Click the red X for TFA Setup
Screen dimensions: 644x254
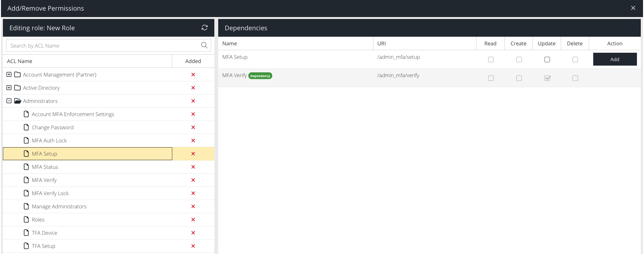pyautogui.click(x=193, y=246)
